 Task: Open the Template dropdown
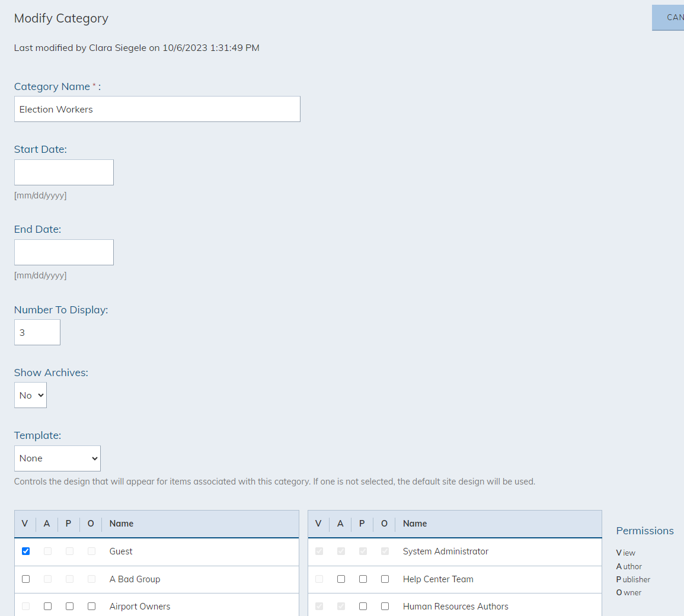[x=57, y=458]
